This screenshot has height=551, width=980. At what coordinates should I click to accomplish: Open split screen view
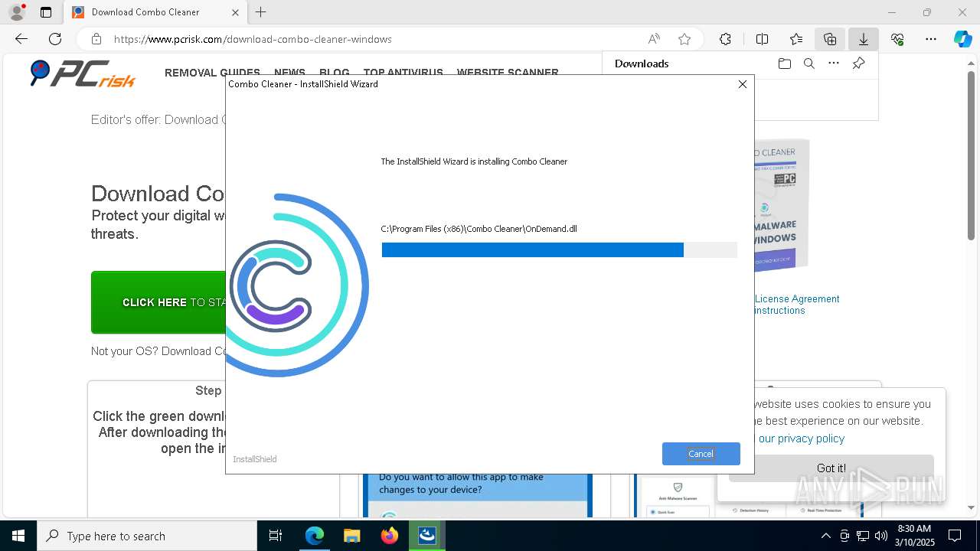[x=762, y=39]
